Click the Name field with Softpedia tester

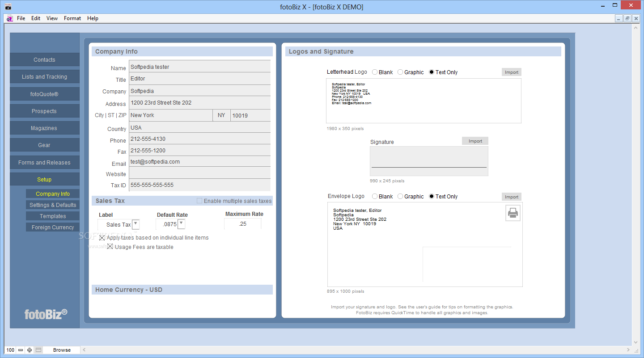click(x=200, y=67)
